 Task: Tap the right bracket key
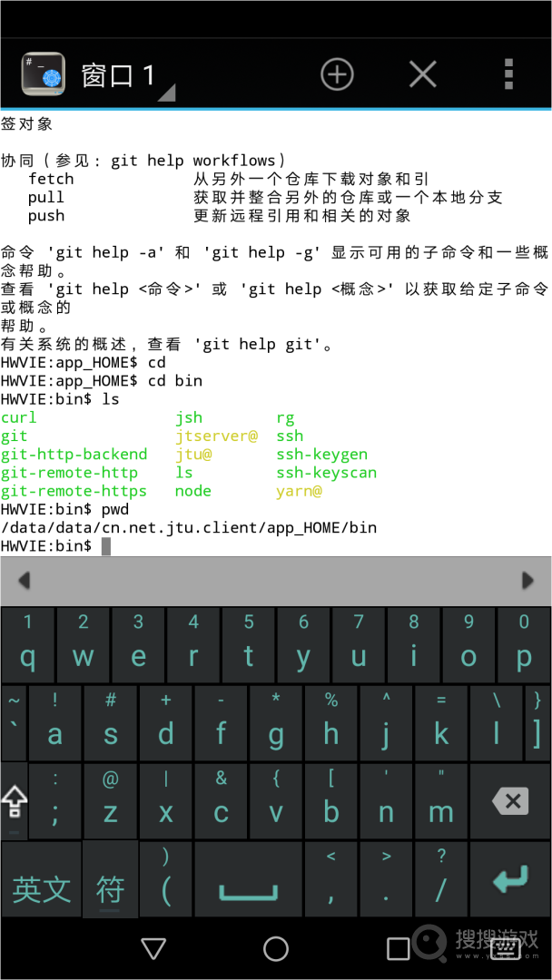point(537,722)
